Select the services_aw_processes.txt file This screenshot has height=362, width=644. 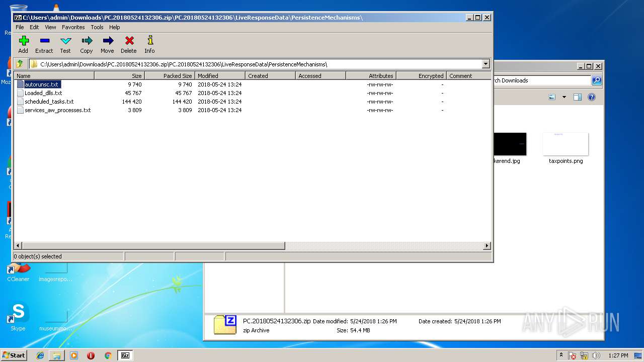pyautogui.click(x=57, y=110)
